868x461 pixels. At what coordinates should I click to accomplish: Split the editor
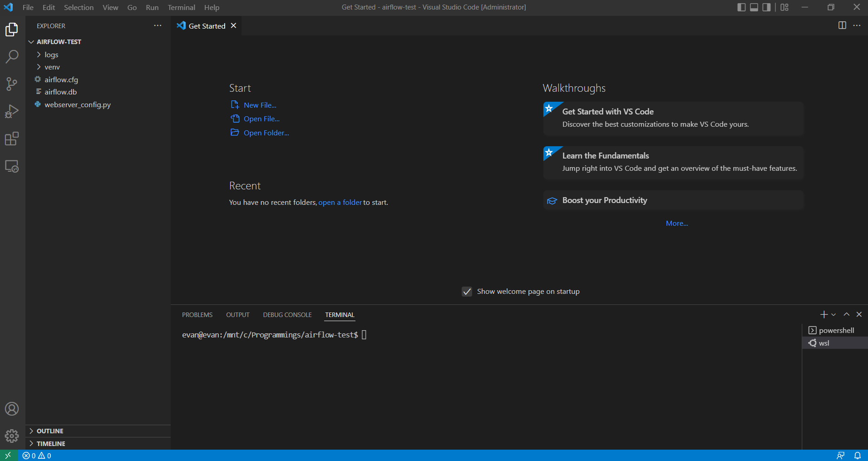(x=843, y=25)
